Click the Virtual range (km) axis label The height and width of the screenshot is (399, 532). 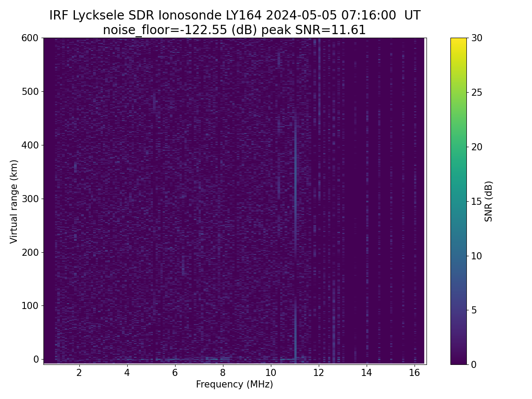click(14, 201)
